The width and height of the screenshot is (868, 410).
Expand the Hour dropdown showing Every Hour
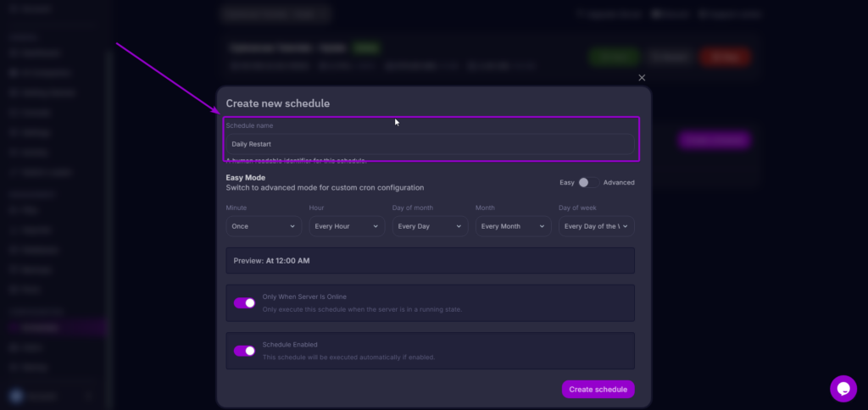click(x=347, y=226)
